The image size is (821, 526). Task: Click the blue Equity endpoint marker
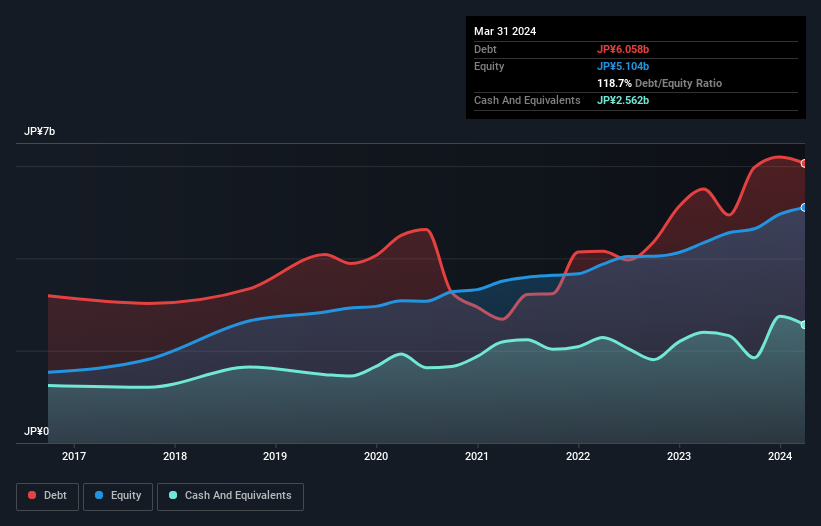pyautogui.click(x=804, y=208)
